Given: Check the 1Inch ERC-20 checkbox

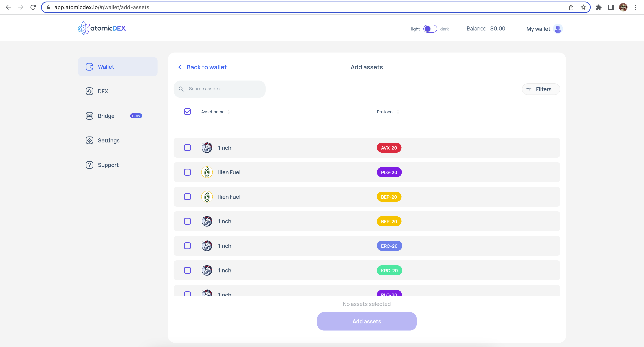Looking at the screenshot, I should click(187, 246).
